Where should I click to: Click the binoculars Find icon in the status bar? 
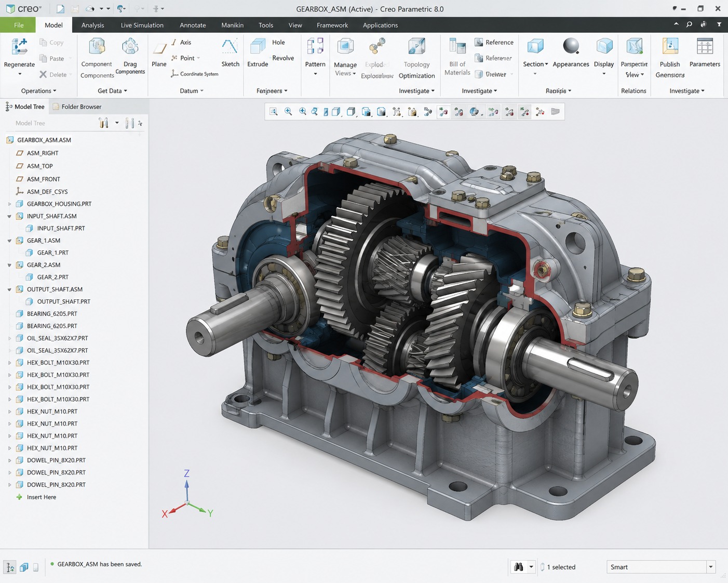[518, 567]
